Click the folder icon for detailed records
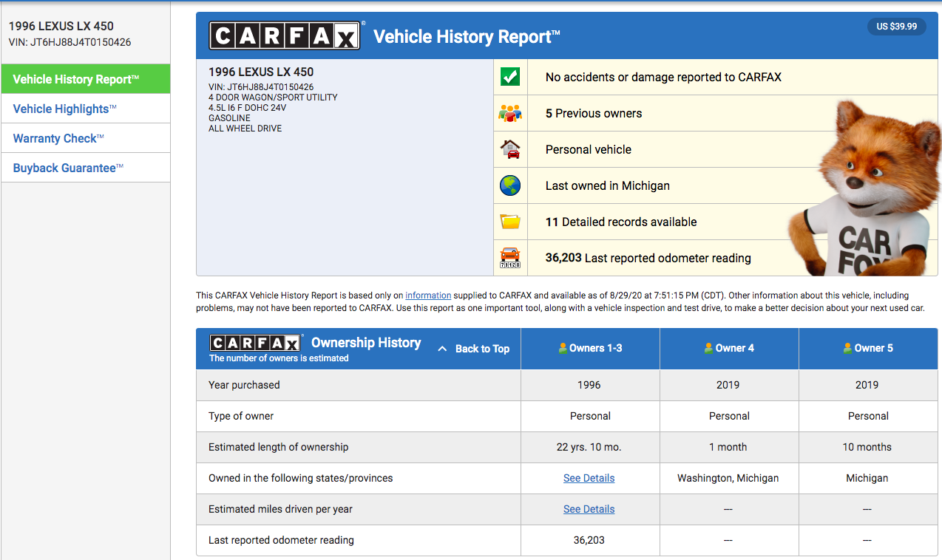This screenshot has height=560, width=942. [x=510, y=222]
